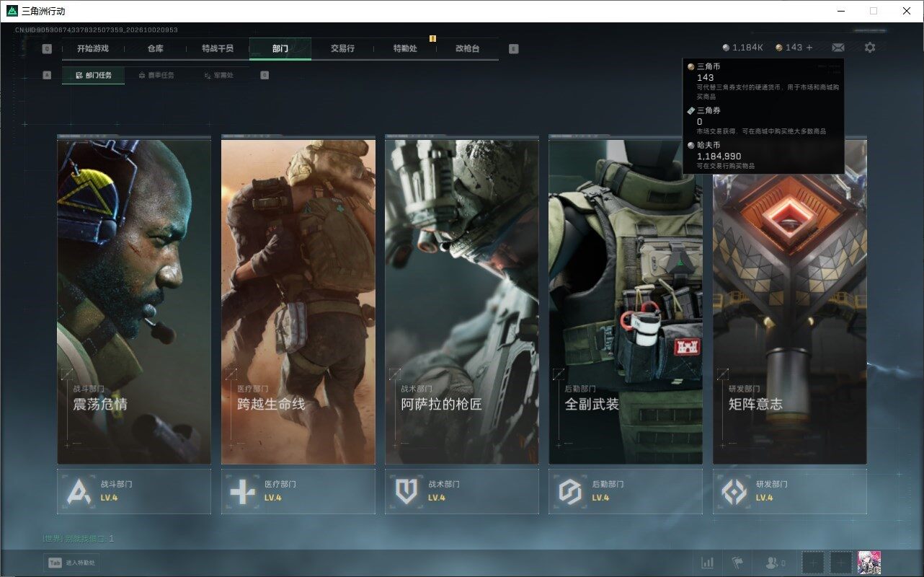The width and height of the screenshot is (924, 577).
Task: Click the 战斗部门 emblem icon
Action: [x=79, y=491]
